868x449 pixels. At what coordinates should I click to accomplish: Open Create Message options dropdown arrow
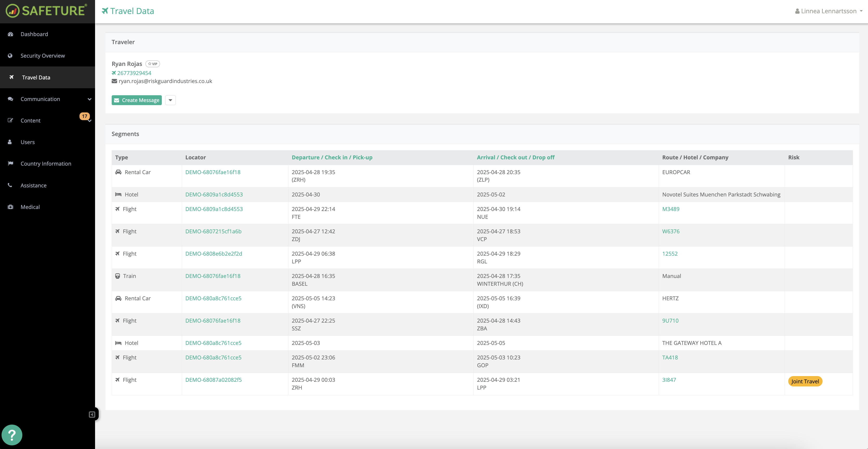coord(170,100)
